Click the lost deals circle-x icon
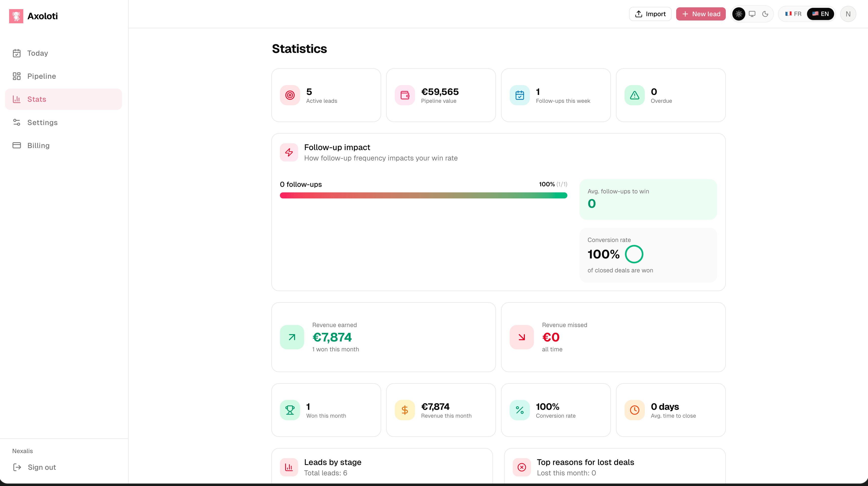 [522, 467]
